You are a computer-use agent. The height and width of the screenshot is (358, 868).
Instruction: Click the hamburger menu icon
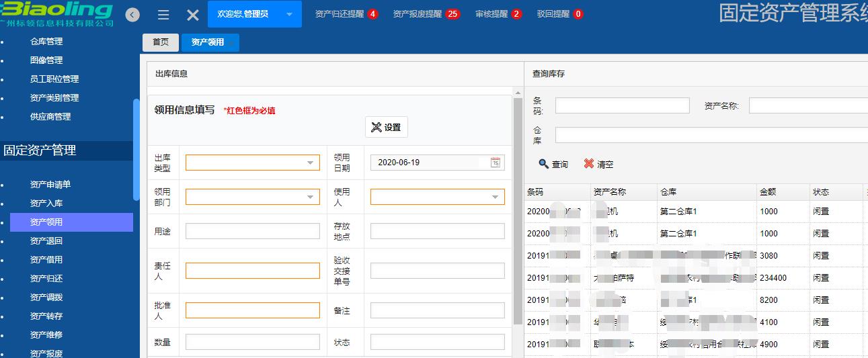point(163,15)
